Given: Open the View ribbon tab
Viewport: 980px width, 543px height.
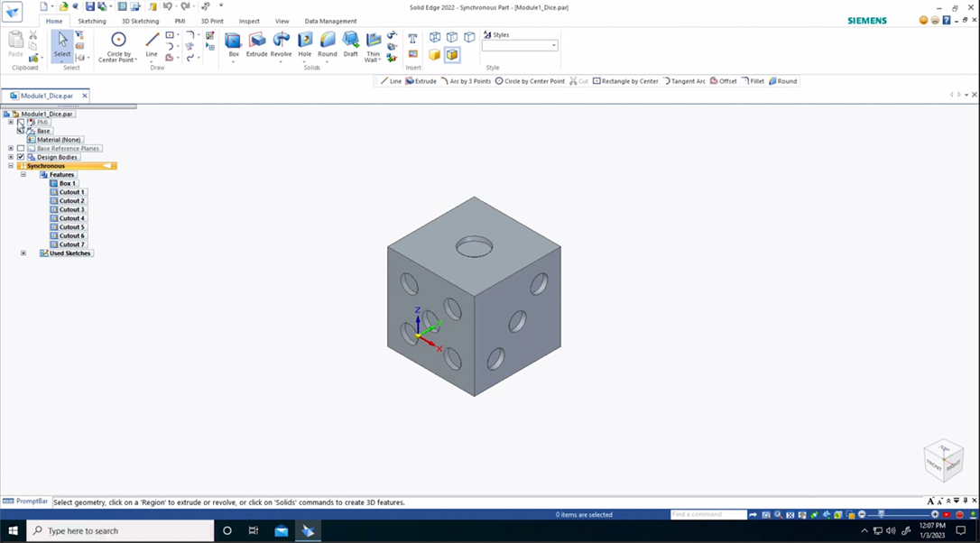Looking at the screenshot, I should (282, 22).
